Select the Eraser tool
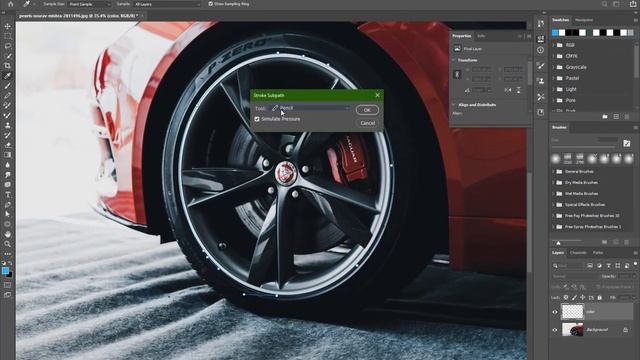Viewport: 640px width, 360px height. 7,145
